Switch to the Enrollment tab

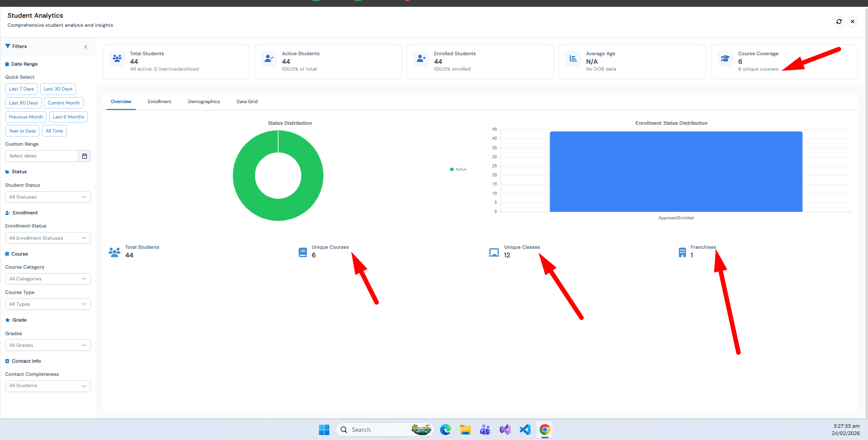[160, 102]
